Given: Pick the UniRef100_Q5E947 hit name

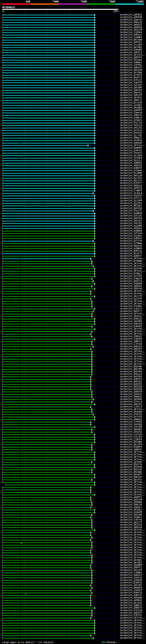Looking at the screenshot, I should coord(131,336).
